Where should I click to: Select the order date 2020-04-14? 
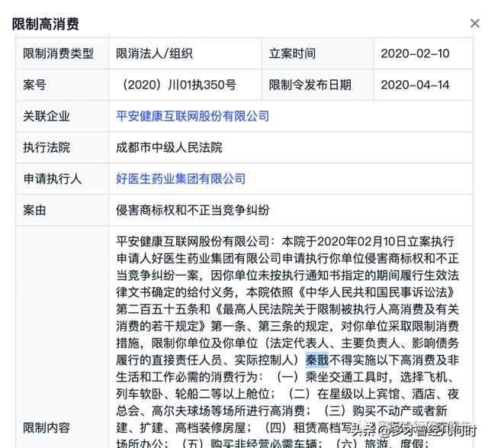click(415, 85)
